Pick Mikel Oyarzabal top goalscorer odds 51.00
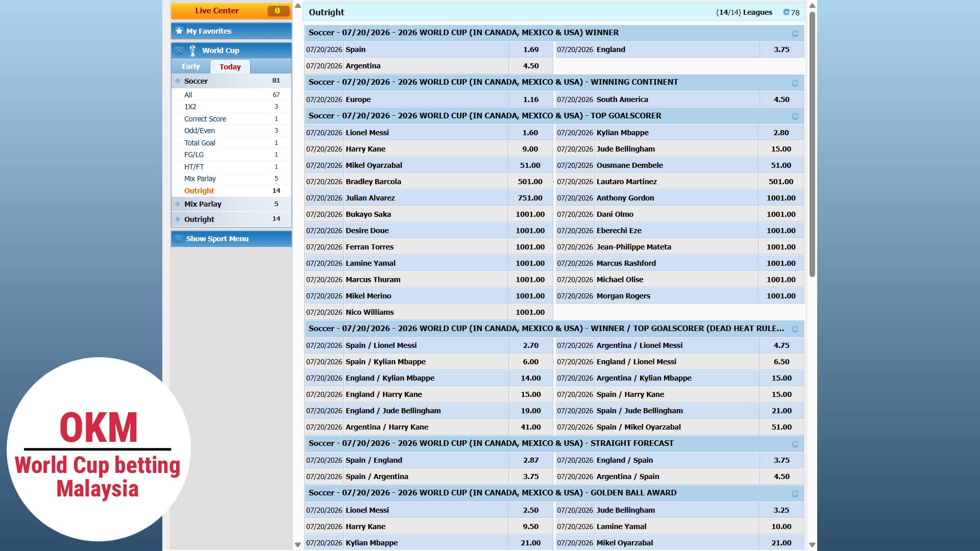 pos(530,165)
